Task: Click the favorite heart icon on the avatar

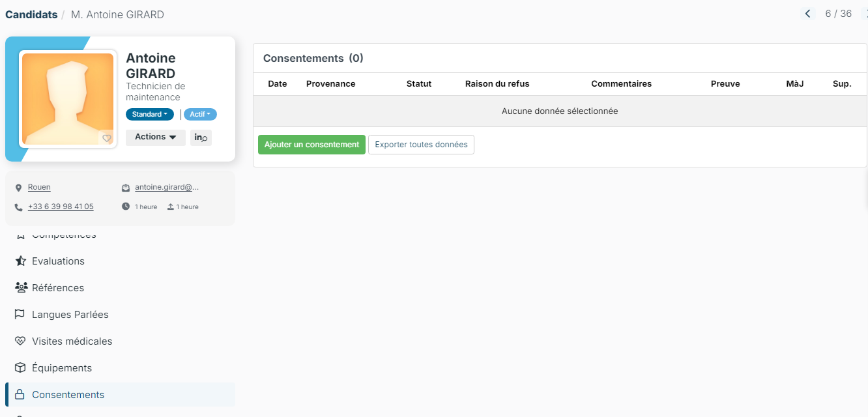Action: tap(107, 138)
